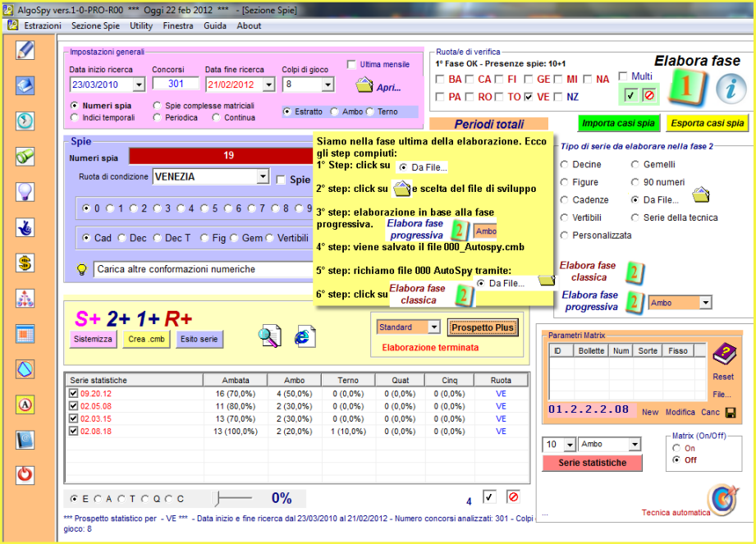This screenshot has width=756, height=544.
Task: Click the floppy disk save icon next to Canc
Action: click(x=731, y=413)
